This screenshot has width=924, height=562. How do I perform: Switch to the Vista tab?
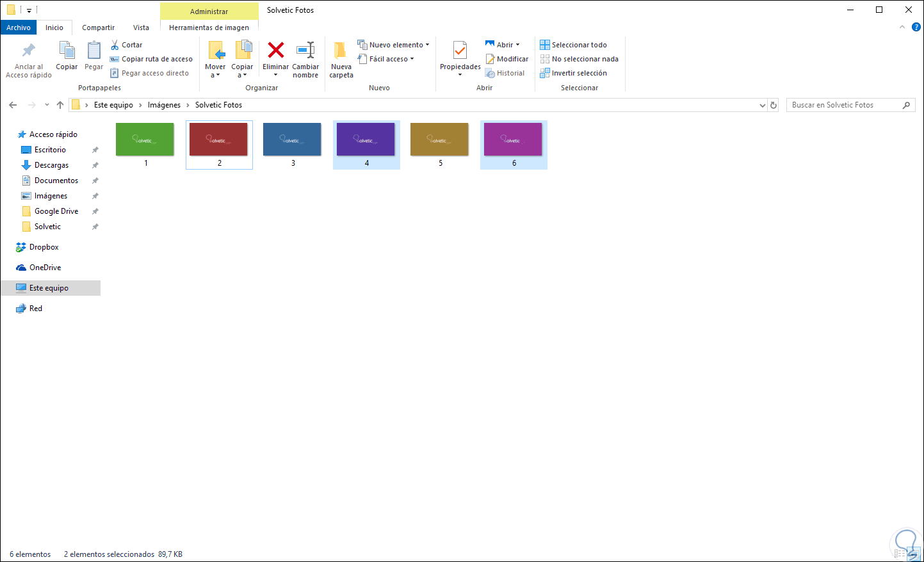pyautogui.click(x=141, y=28)
